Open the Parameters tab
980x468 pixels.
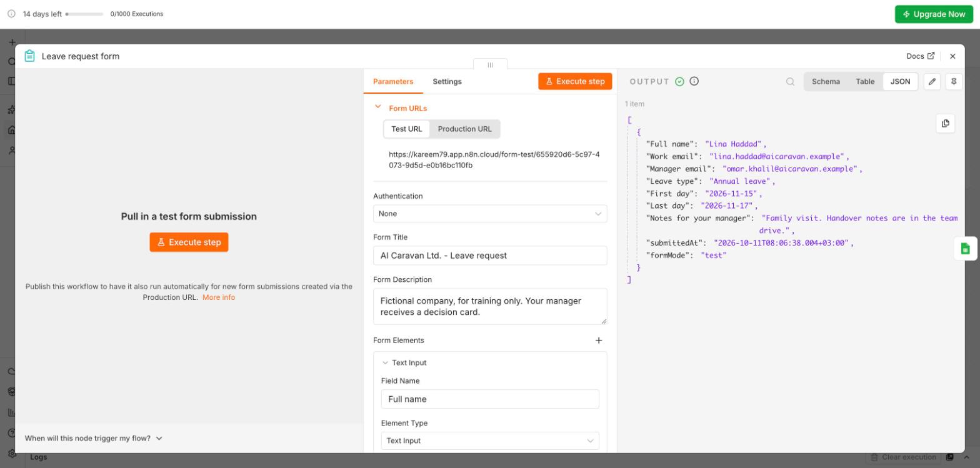393,81
